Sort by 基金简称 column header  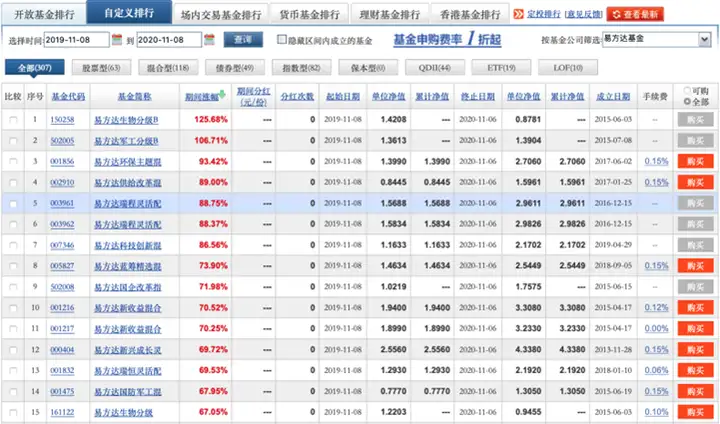(x=134, y=96)
